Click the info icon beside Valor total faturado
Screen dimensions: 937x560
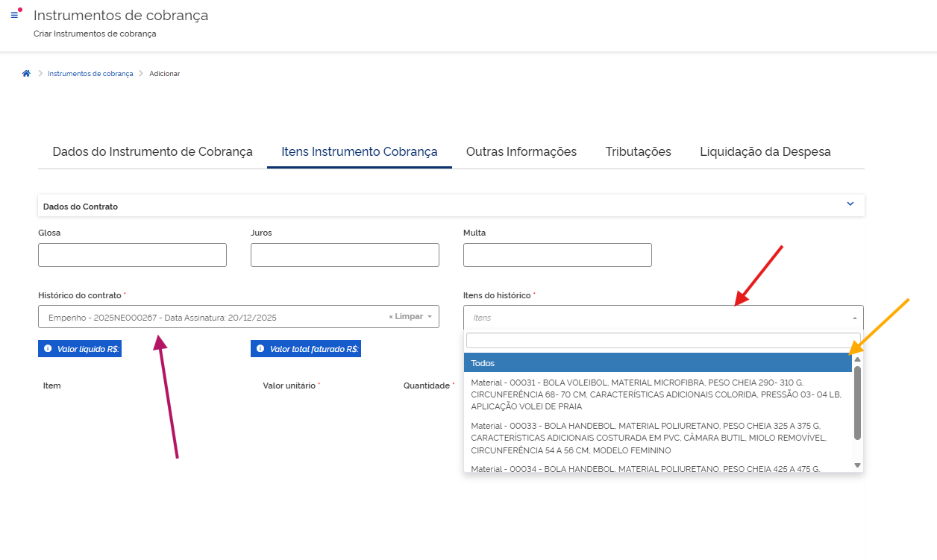coord(260,349)
